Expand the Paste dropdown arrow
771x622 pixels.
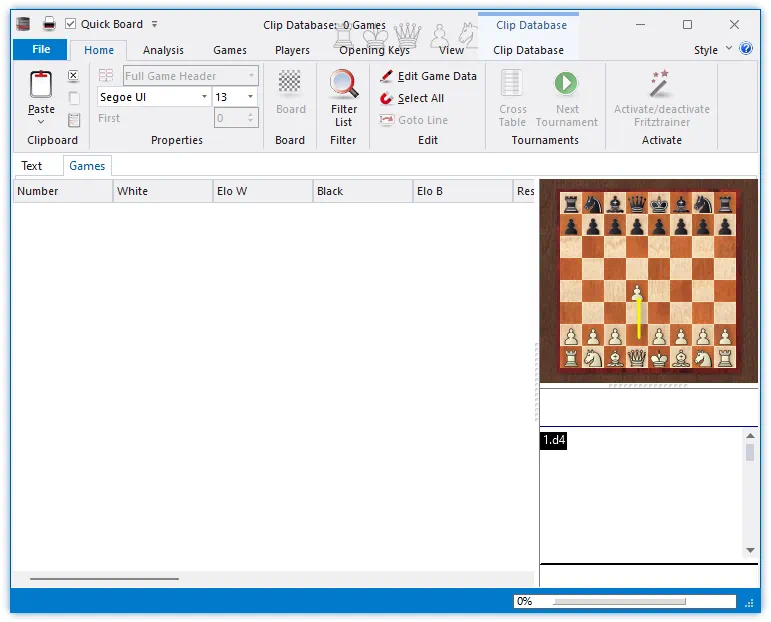coord(41,121)
